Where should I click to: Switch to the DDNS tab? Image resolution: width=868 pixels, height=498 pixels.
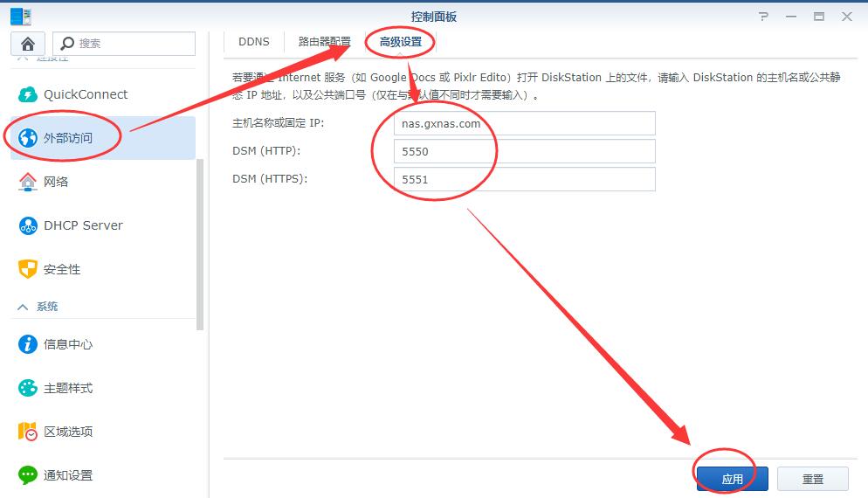tap(254, 41)
